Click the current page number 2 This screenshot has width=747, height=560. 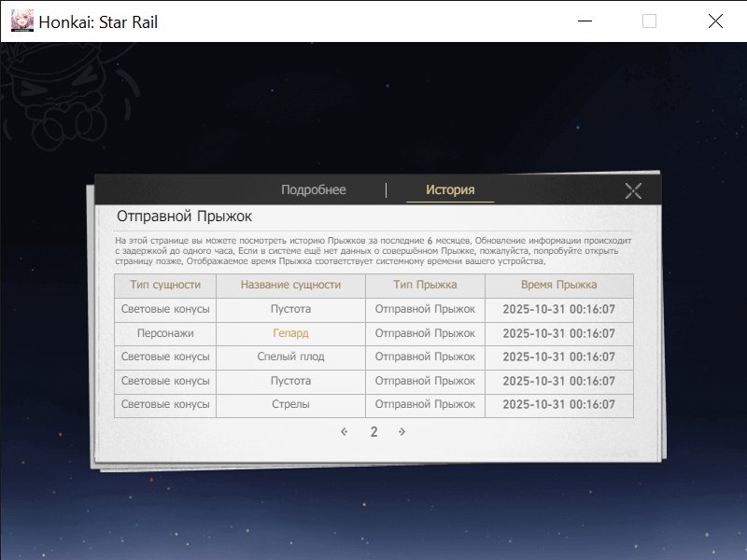click(x=373, y=431)
